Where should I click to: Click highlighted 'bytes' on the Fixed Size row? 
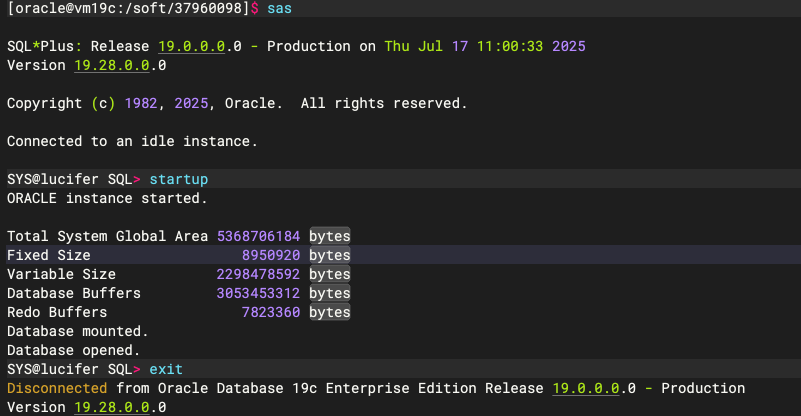tap(329, 255)
